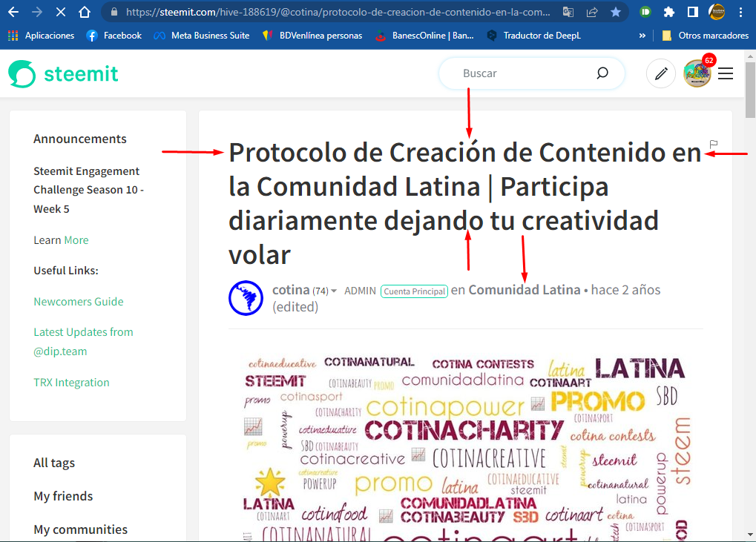The height and width of the screenshot is (542, 756).
Task: Open the Steemit hamburger menu
Action: coord(726,73)
